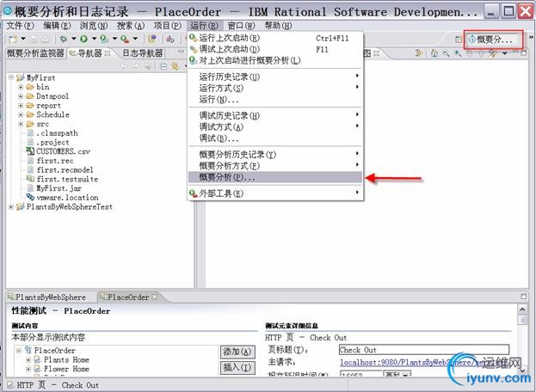536x392 pixels.
Task: Click the small bar chart toolbar icon
Action: coord(170,39)
